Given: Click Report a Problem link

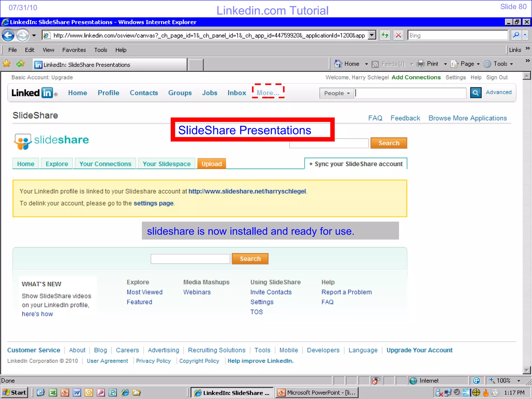Looking at the screenshot, I should (x=347, y=292).
